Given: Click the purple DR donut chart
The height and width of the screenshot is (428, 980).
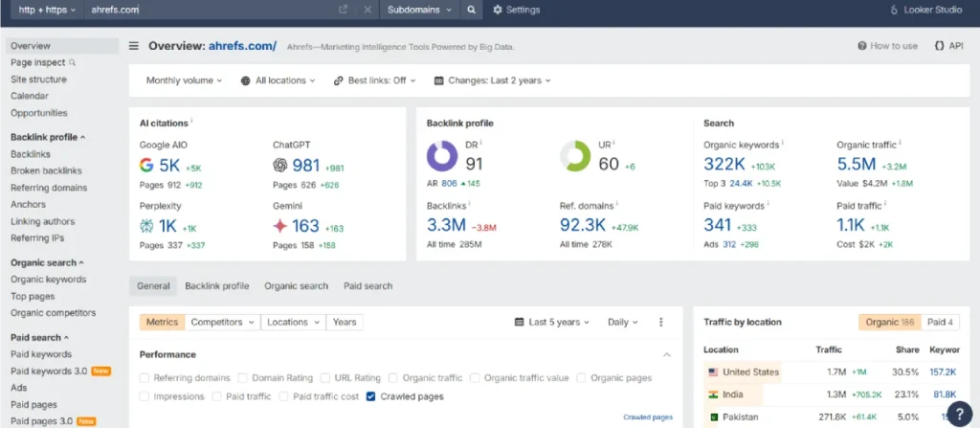Looking at the screenshot, I should 442,156.
